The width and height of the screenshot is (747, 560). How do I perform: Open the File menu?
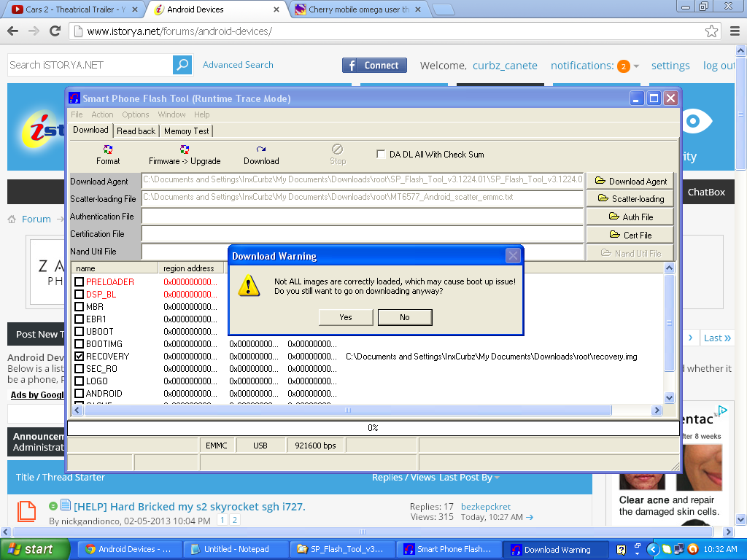click(x=77, y=114)
